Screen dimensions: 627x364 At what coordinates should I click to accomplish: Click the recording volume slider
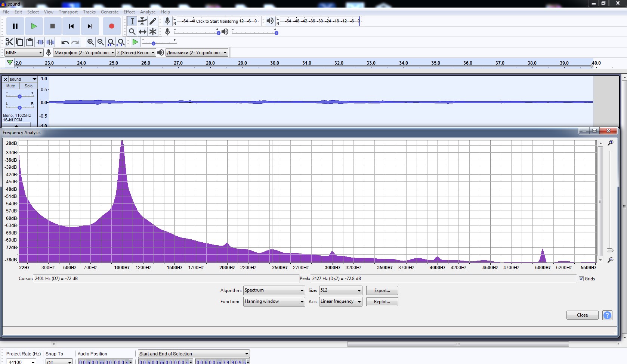[197, 32]
